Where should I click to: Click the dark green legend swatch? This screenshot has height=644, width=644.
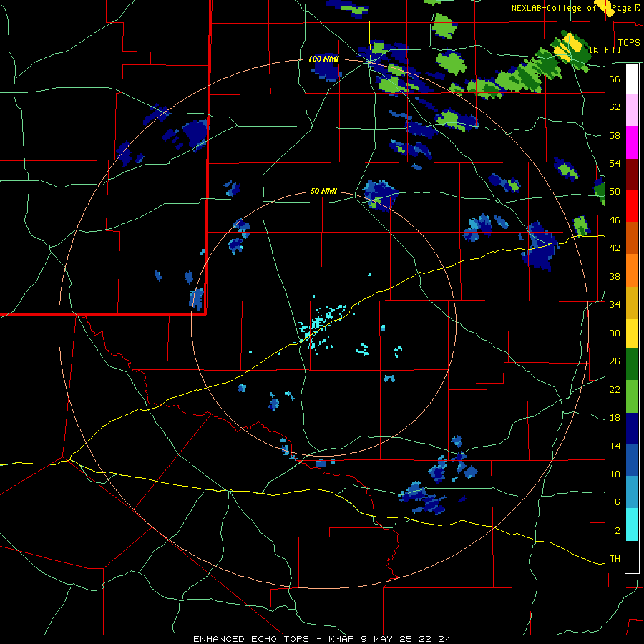(632, 364)
